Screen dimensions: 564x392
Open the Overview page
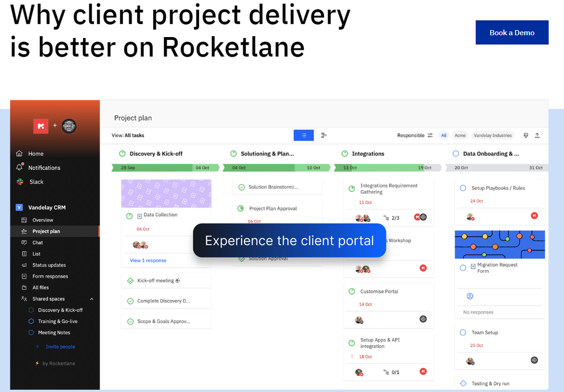[x=43, y=220]
